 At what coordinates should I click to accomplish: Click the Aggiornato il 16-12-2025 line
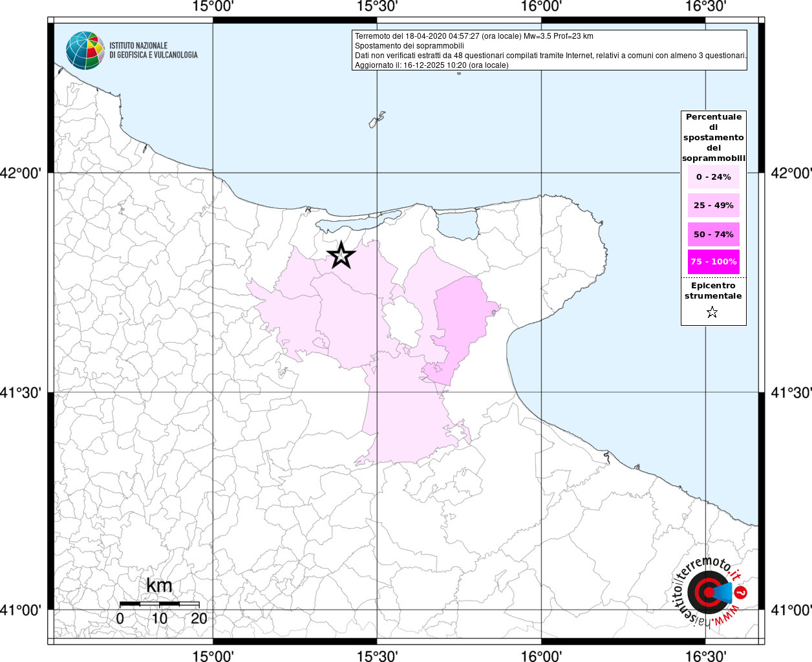[431, 65]
